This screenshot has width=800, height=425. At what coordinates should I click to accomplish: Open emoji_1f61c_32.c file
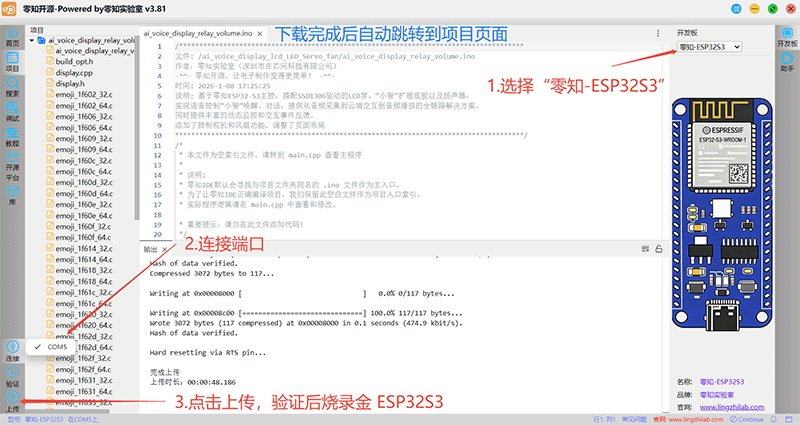point(84,292)
